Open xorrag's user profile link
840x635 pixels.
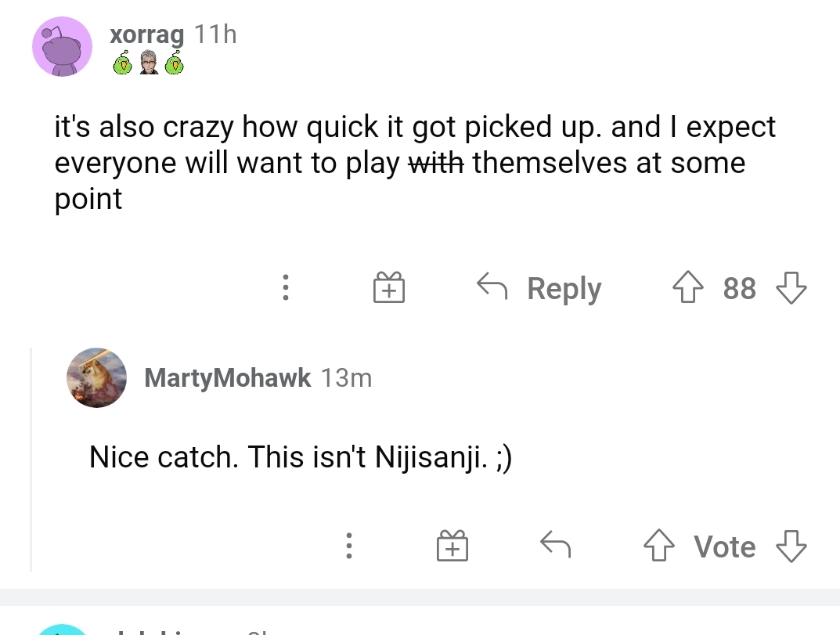(x=147, y=34)
